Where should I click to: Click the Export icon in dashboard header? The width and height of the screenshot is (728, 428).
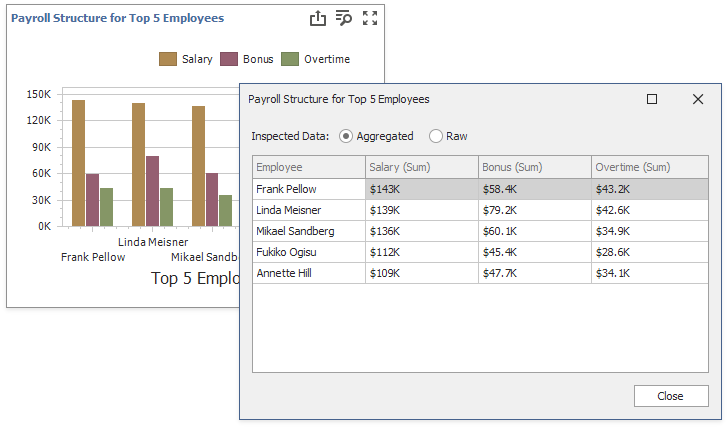(318, 18)
